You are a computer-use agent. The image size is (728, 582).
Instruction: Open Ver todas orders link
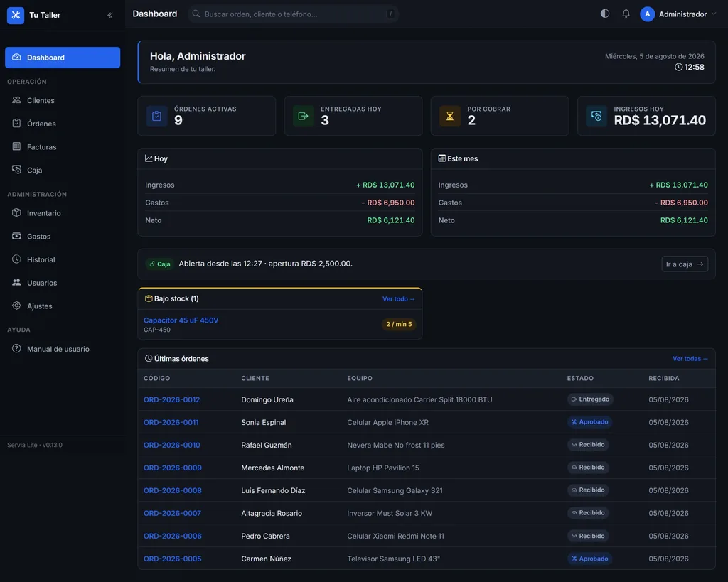(x=690, y=358)
